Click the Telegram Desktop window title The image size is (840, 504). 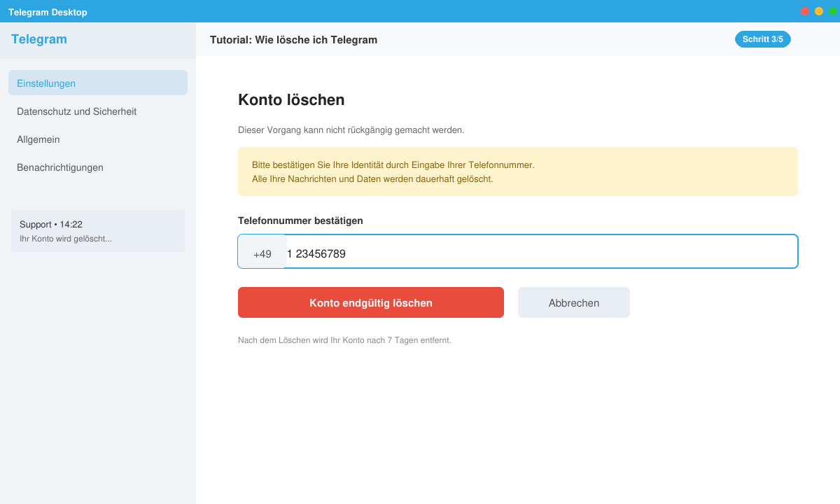click(48, 12)
